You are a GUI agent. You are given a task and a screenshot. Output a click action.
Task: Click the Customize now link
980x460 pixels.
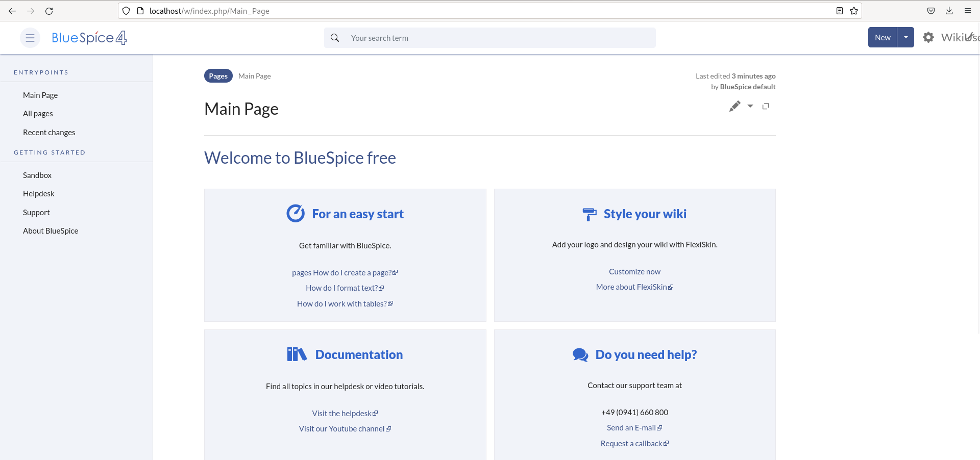(x=634, y=272)
